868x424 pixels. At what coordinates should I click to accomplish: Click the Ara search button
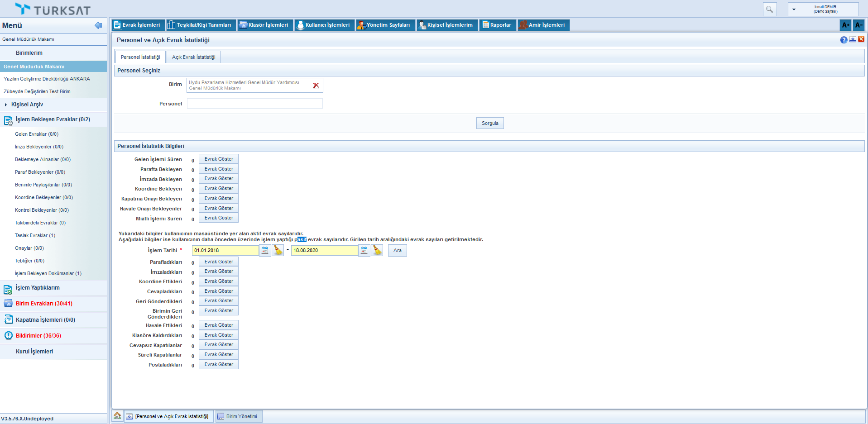[397, 250]
